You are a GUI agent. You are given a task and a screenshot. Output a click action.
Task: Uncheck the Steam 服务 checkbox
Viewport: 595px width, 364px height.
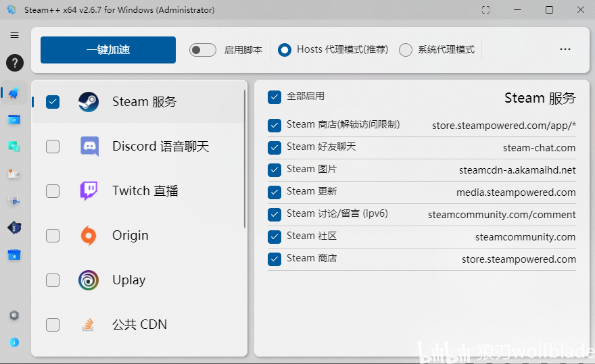(53, 101)
